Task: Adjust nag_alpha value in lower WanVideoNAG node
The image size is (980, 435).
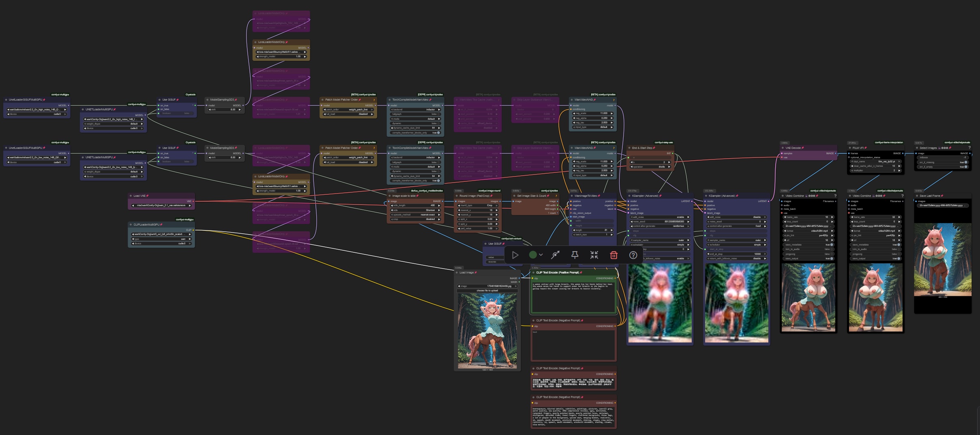Action: pyautogui.click(x=592, y=166)
